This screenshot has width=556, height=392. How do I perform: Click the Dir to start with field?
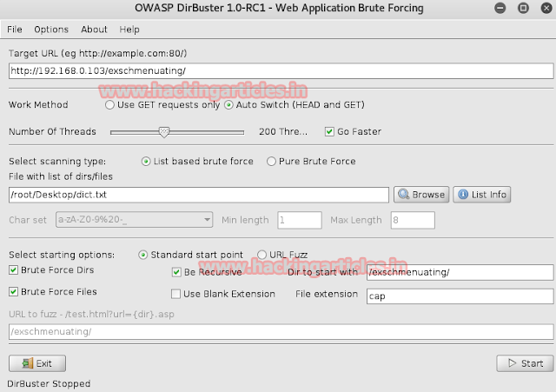[460, 272]
